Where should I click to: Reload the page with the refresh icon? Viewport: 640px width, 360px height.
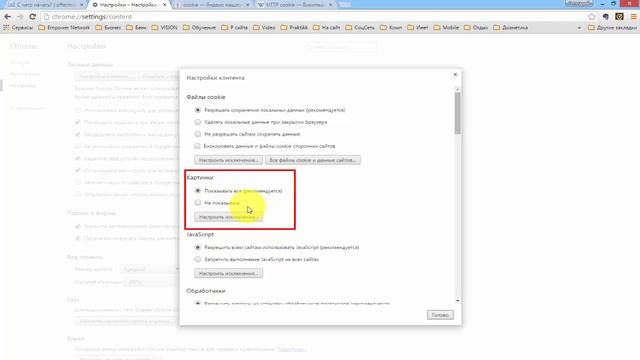point(33,17)
